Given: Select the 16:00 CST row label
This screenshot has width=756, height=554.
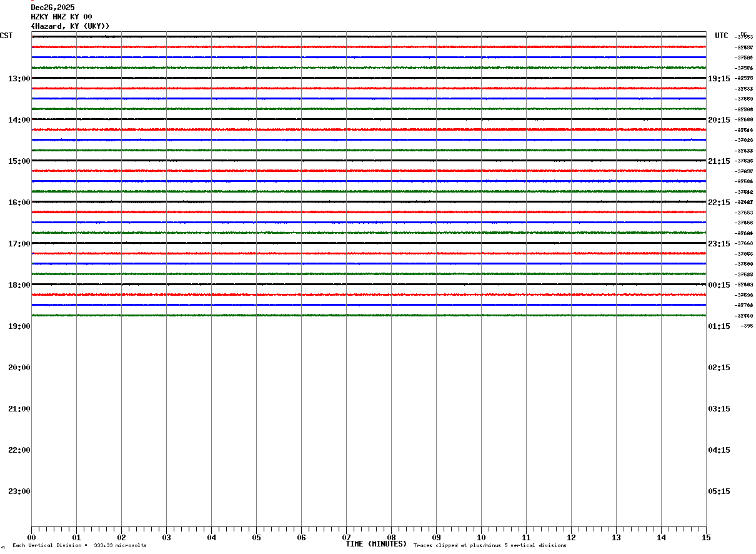Looking at the screenshot, I should click(19, 203).
